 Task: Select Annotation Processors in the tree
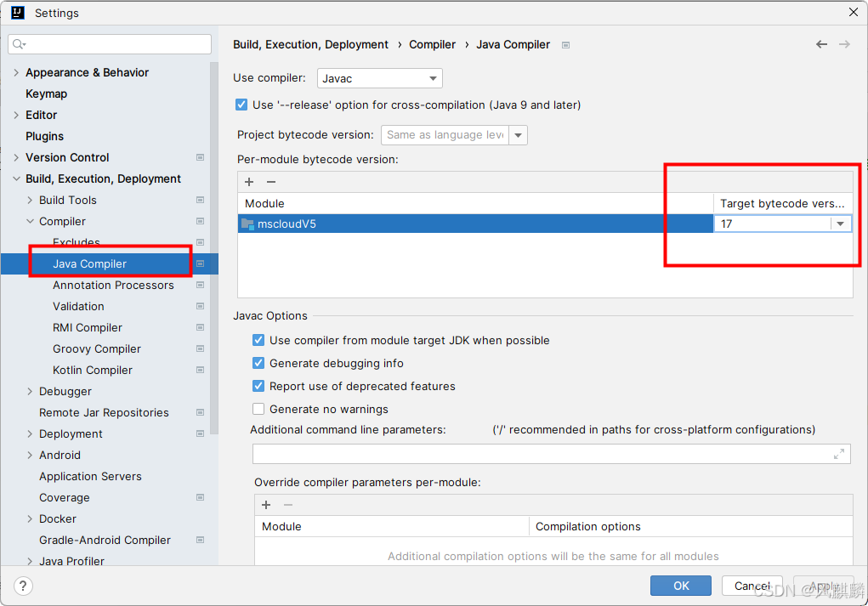(113, 285)
